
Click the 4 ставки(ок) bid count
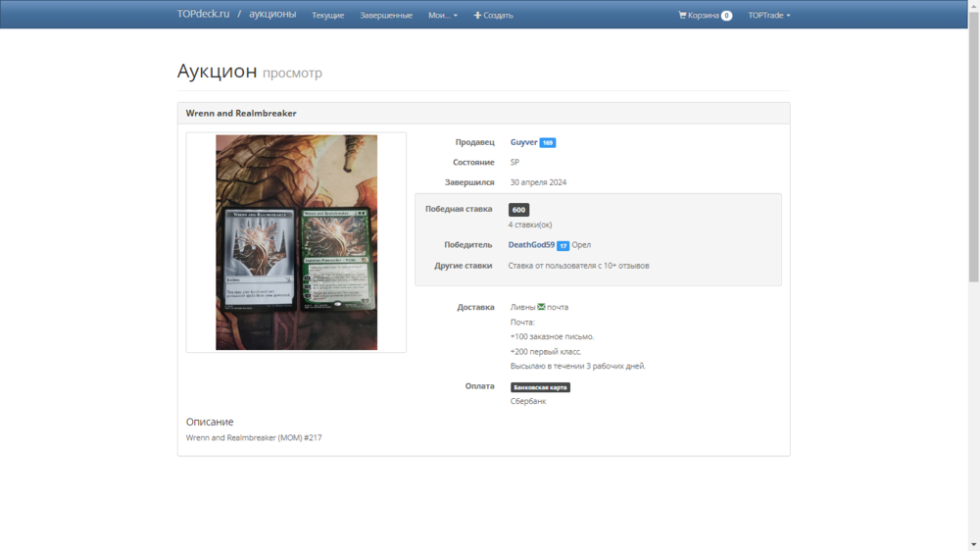[x=529, y=225]
